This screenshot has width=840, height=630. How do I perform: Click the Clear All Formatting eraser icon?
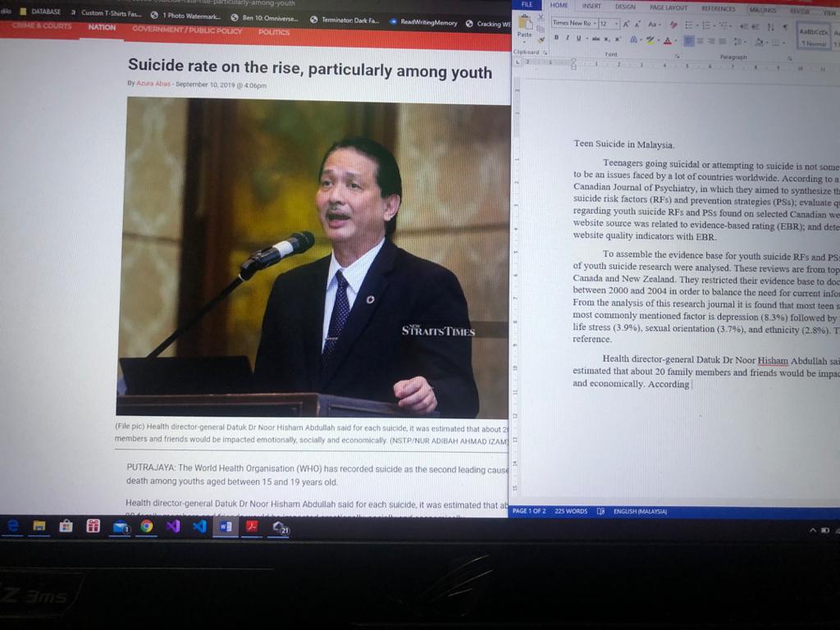(673, 25)
